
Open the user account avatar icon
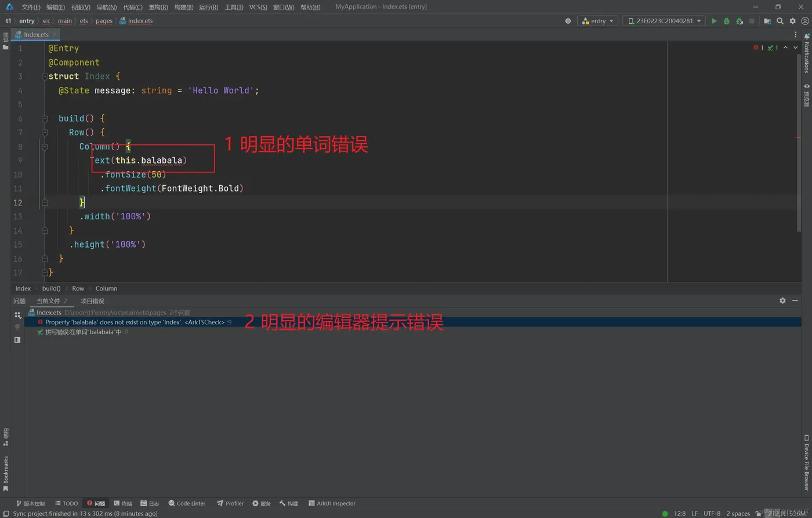click(805, 21)
